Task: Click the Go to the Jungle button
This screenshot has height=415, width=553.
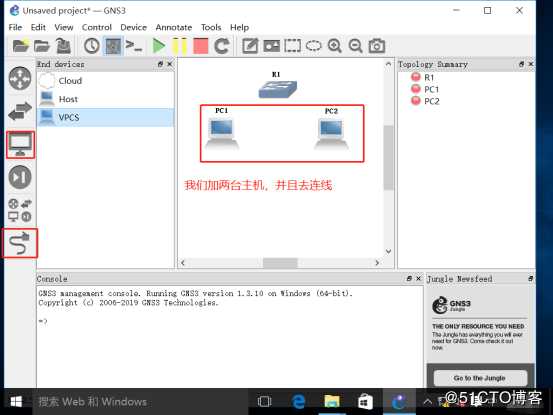Action: tap(480, 378)
